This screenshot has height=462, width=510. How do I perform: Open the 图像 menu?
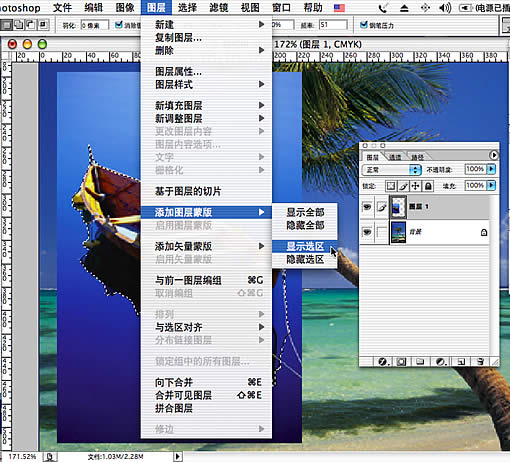pos(125,7)
